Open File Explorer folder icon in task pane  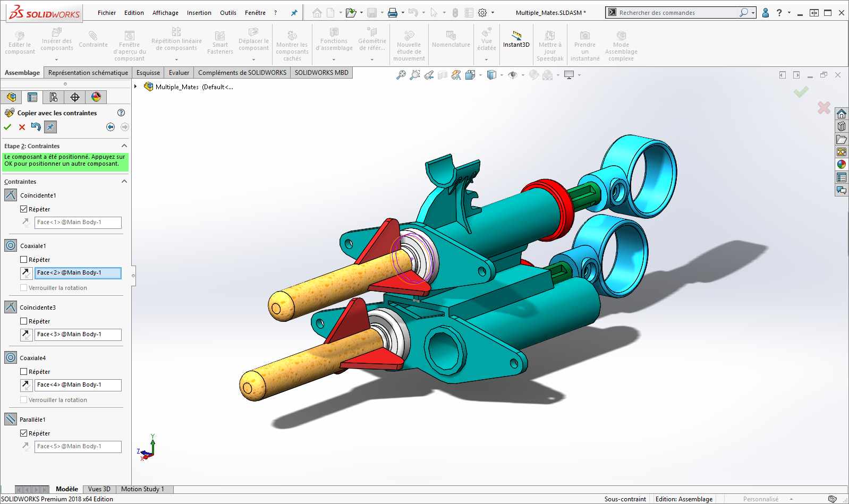point(842,139)
